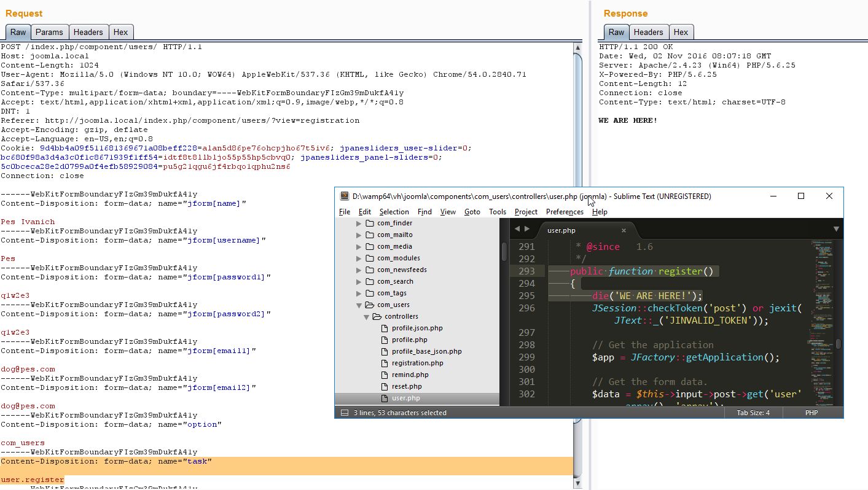Screen dimensions: 868x490
Task: Open the Tab Size: 4 indentation menu
Action: [x=753, y=413]
